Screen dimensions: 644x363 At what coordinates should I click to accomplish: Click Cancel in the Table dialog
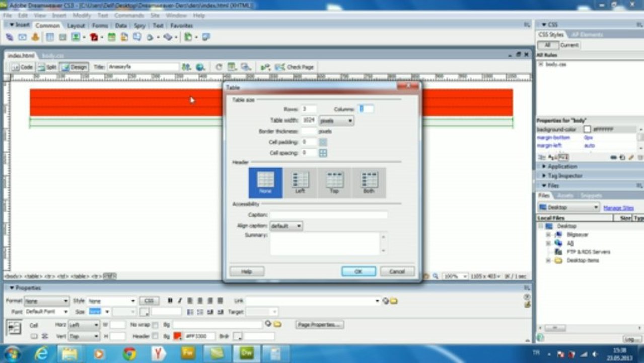click(397, 271)
